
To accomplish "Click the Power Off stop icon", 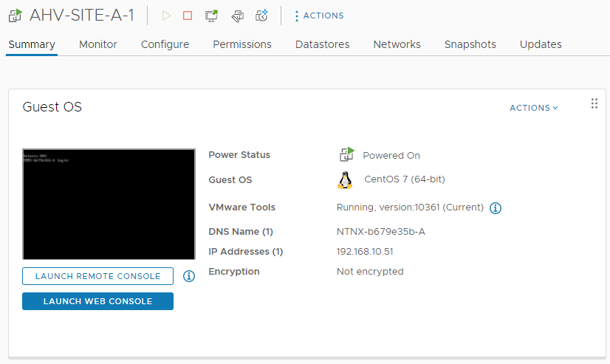I will pos(188,16).
